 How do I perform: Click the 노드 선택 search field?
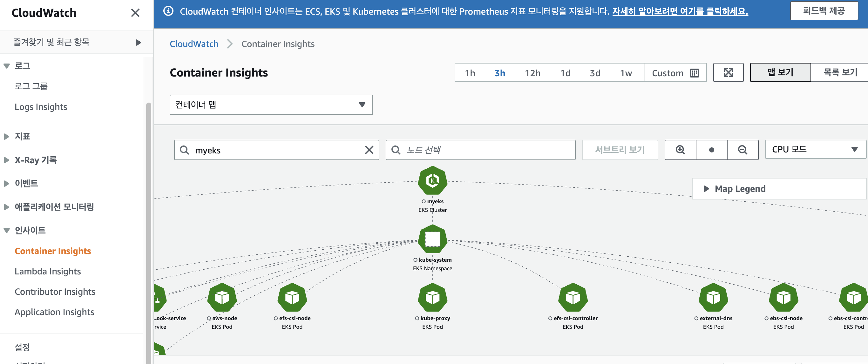click(480, 150)
